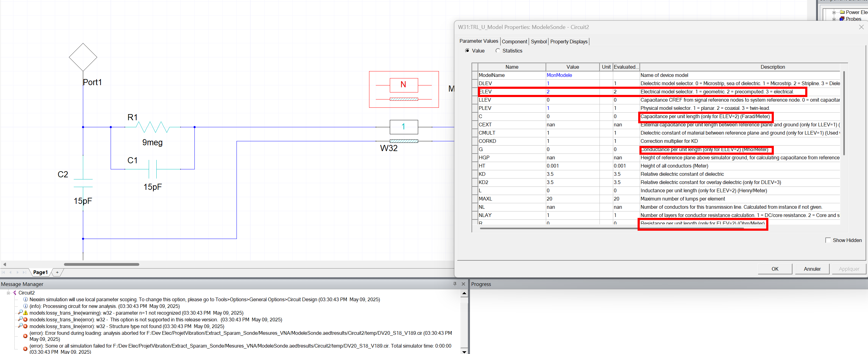Switch to the Property Displays tab
Viewport: 868px width, 354px height.
(569, 42)
